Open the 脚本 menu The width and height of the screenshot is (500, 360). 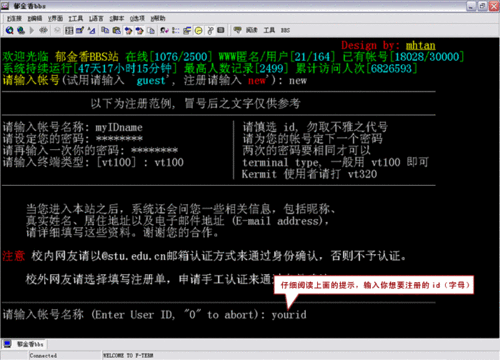coord(117,19)
